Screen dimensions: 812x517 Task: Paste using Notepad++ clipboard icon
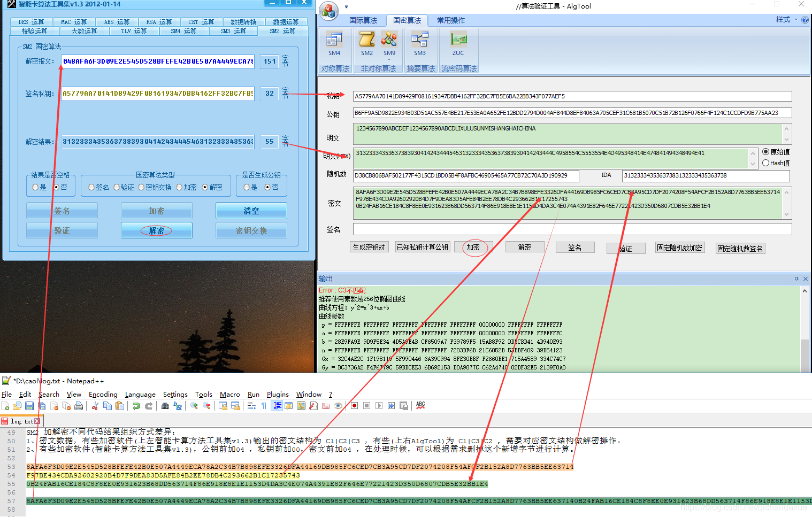(x=120, y=406)
